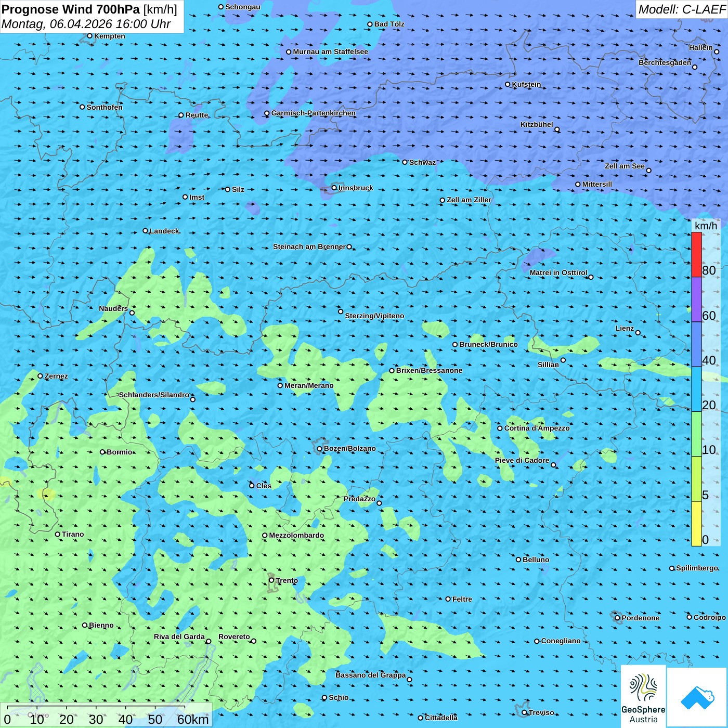This screenshot has width=728, height=728.
Task: Click the 'Pieve di Cadore' label
Action: click(522, 460)
